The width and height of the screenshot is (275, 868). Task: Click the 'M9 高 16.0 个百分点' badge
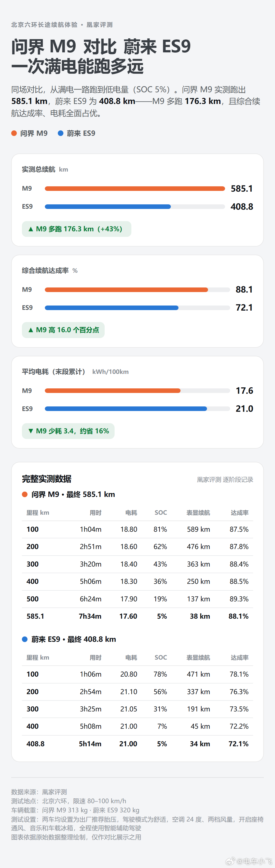63,330
